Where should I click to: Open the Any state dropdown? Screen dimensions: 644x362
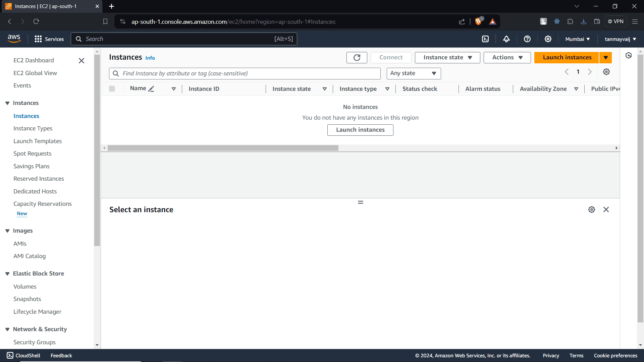(413, 73)
